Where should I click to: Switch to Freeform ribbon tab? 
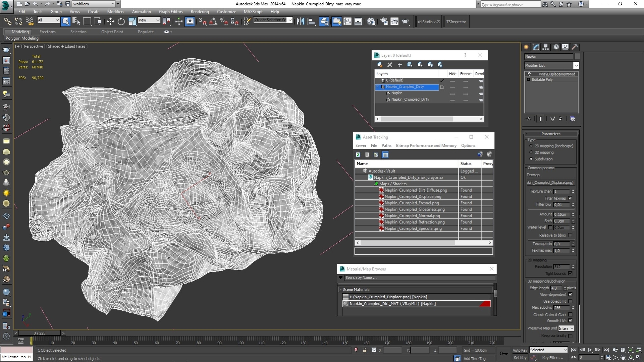tap(47, 32)
